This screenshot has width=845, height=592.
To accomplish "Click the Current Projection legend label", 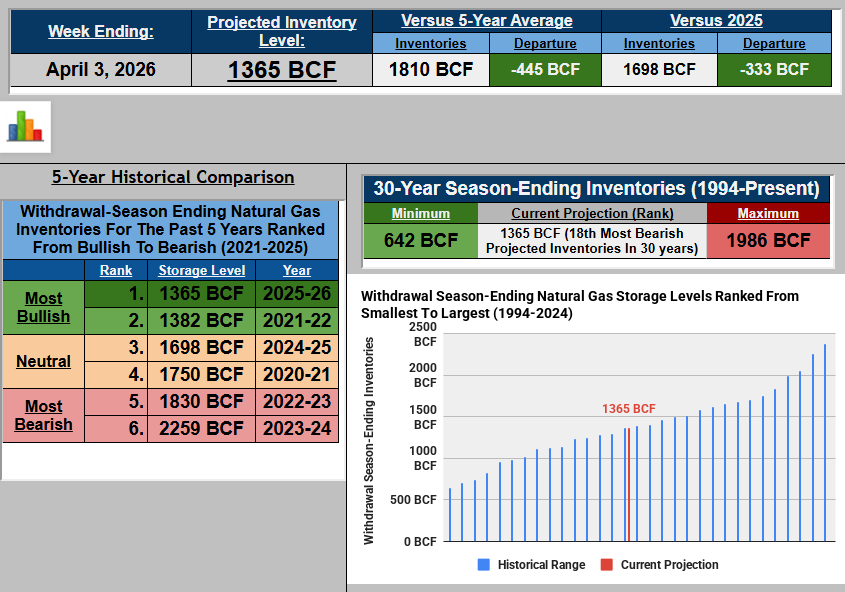I will (x=669, y=565).
